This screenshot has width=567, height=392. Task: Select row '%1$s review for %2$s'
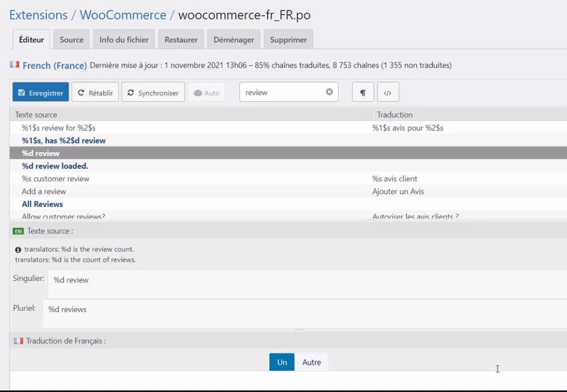(288, 128)
